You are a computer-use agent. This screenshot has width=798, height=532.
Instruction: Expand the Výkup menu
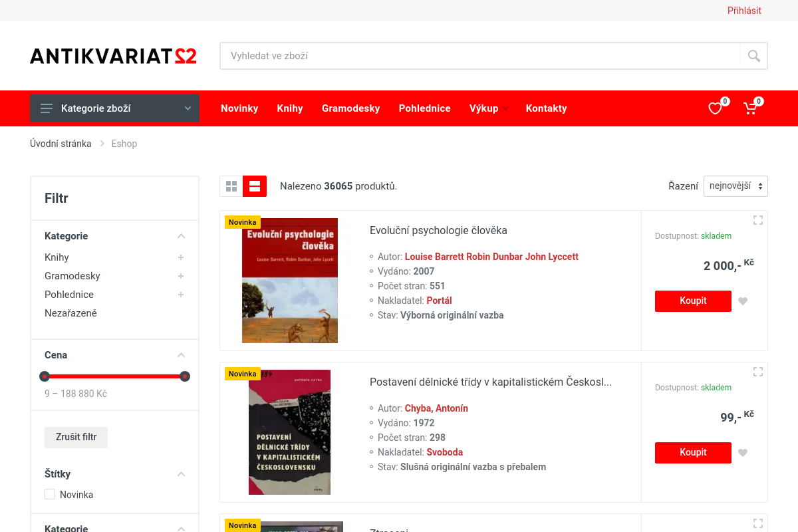coord(489,108)
